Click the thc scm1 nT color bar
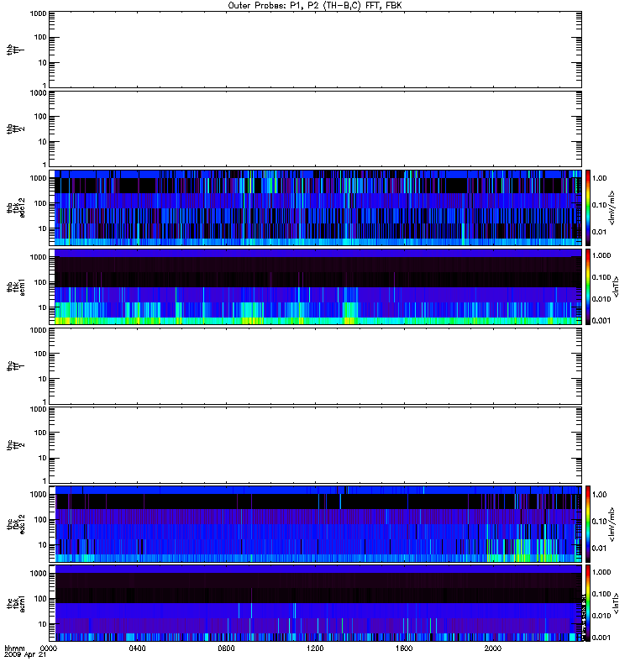Screen dimensions: 630x672 (589, 602)
